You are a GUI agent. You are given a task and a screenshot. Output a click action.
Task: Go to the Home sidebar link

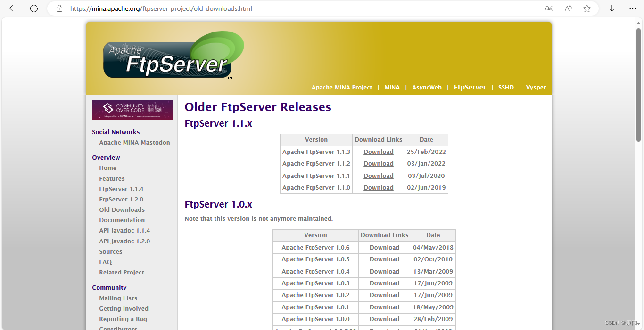(x=107, y=168)
